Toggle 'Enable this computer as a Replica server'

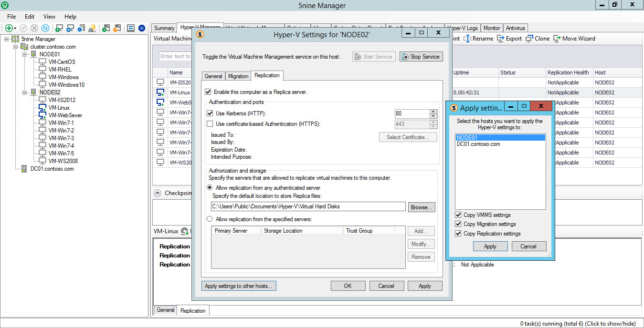(x=208, y=92)
